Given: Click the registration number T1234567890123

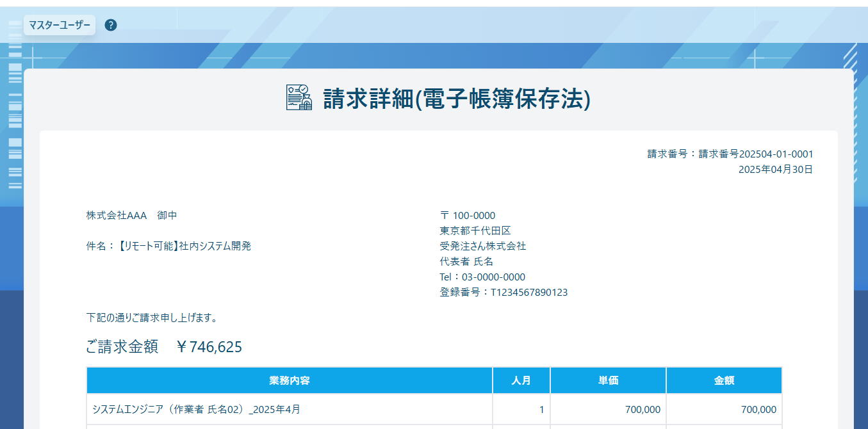Looking at the screenshot, I should (529, 293).
